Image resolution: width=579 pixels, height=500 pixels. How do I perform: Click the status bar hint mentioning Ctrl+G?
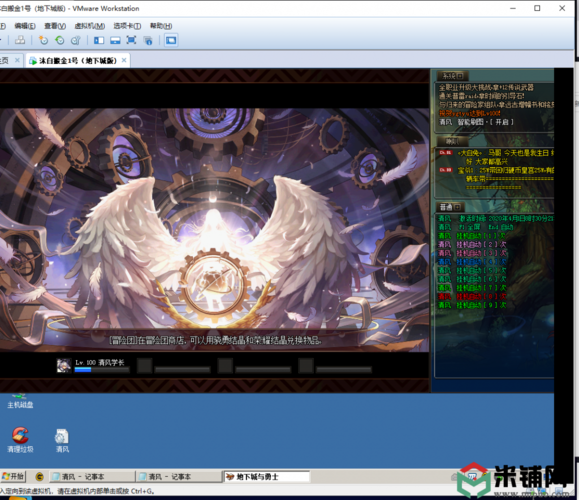coord(78,491)
